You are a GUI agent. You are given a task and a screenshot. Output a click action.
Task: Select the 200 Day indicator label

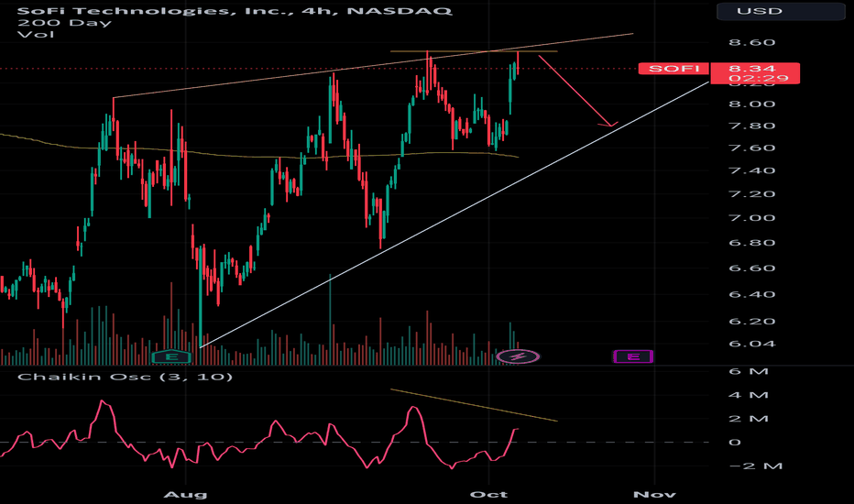(x=64, y=23)
